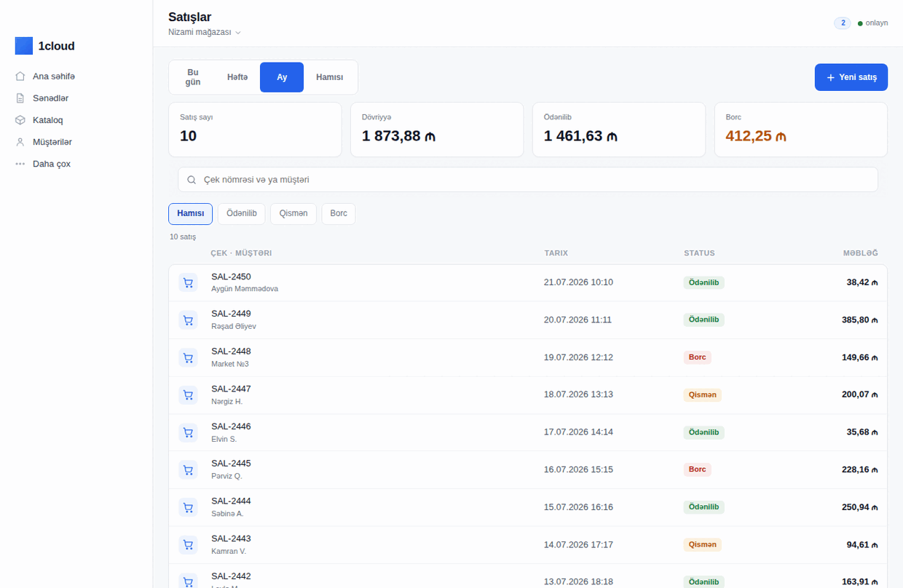Click cart icon for SAL-2449
The width and height of the screenshot is (903, 588).
coord(188,320)
